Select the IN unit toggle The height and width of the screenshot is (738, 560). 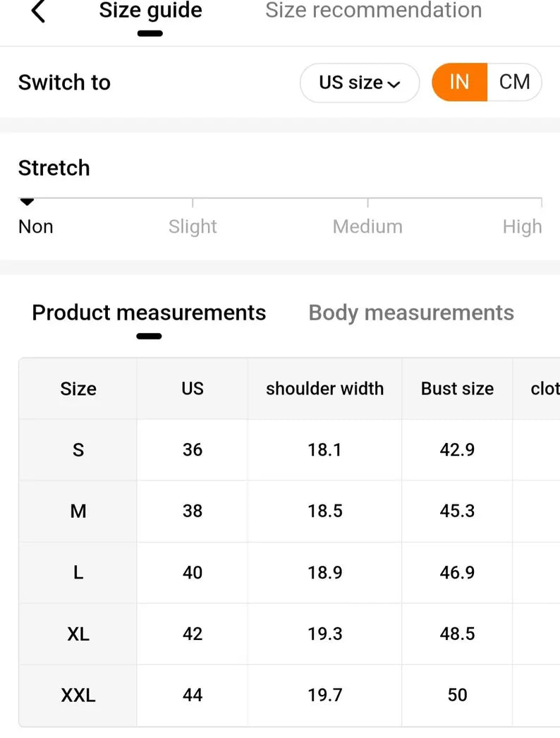[459, 83]
